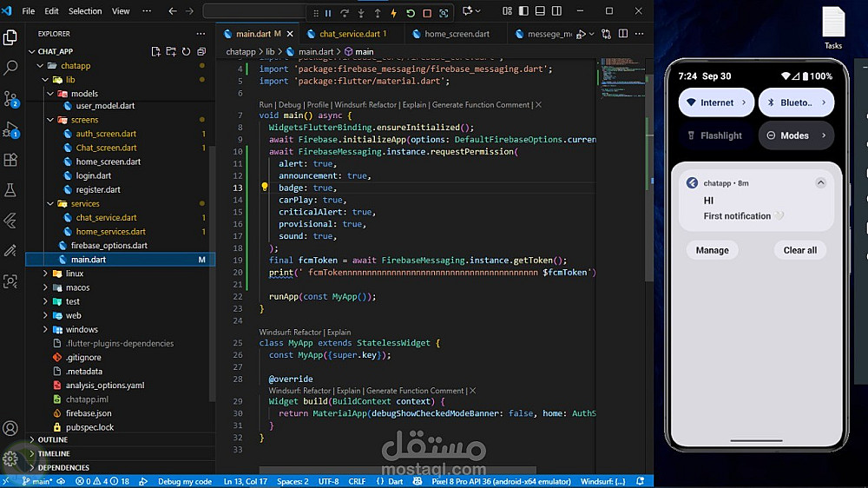Image resolution: width=868 pixels, height=488 pixels.
Task: Go back with the navigation arrow
Action: point(173,11)
